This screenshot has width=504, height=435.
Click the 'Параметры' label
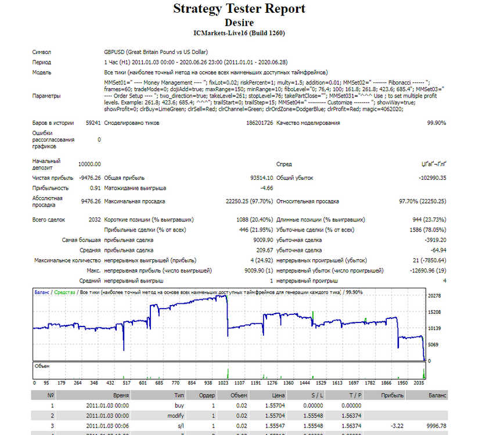[x=46, y=96]
